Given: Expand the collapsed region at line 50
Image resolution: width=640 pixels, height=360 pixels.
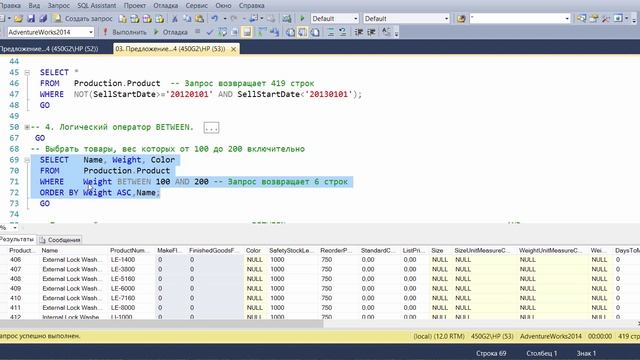Looking at the screenshot, I should (27, 127).
